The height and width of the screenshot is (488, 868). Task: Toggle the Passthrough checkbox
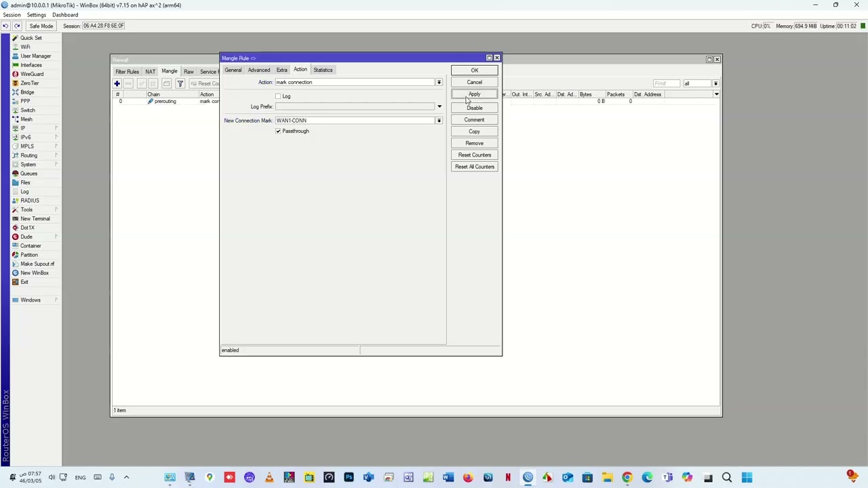point(278,131)
